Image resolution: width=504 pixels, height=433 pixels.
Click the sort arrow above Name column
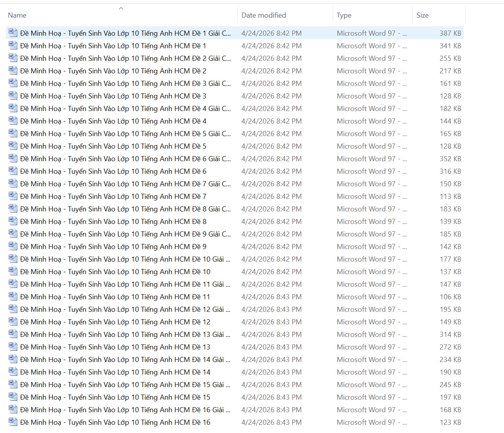[121, 8]
